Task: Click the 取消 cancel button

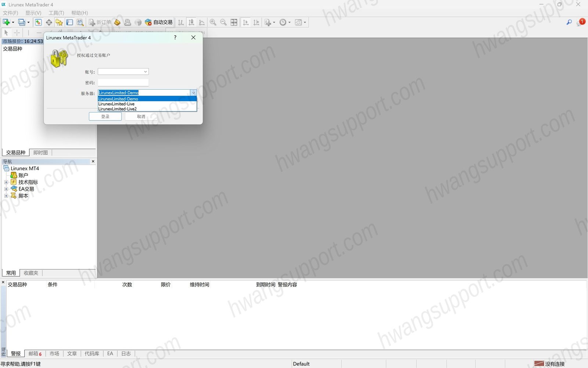Action: coord(141,117)
